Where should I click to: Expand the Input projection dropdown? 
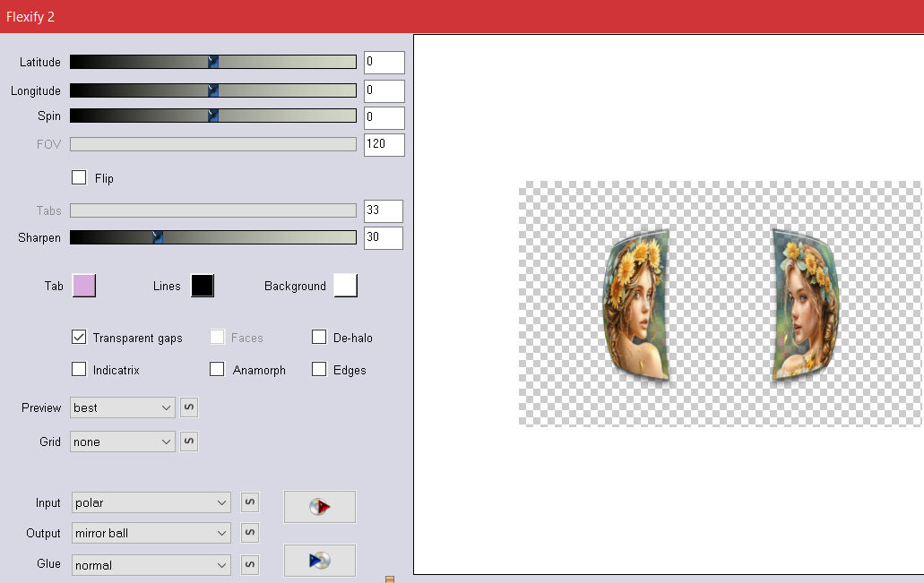coord(151,503)
